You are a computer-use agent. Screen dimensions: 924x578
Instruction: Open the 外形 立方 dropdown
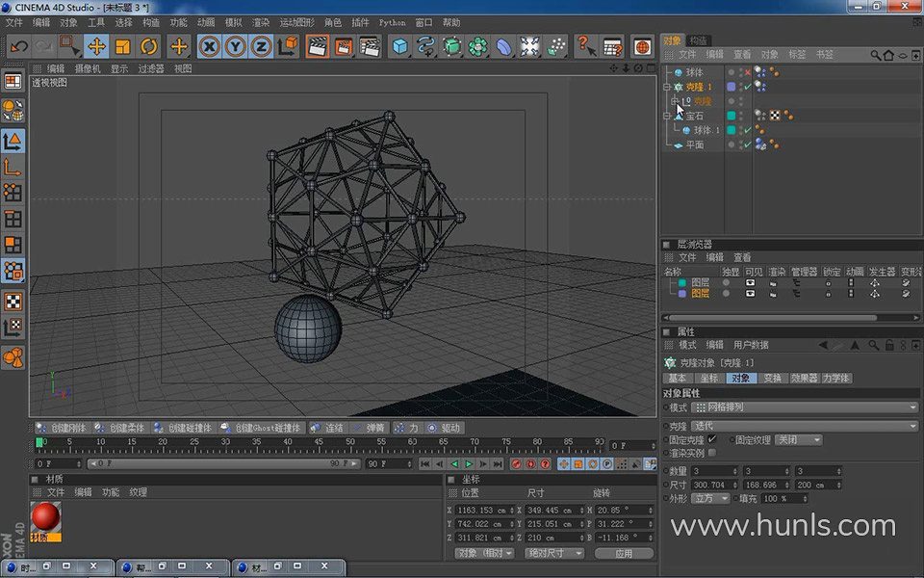[x=711, y=499]
